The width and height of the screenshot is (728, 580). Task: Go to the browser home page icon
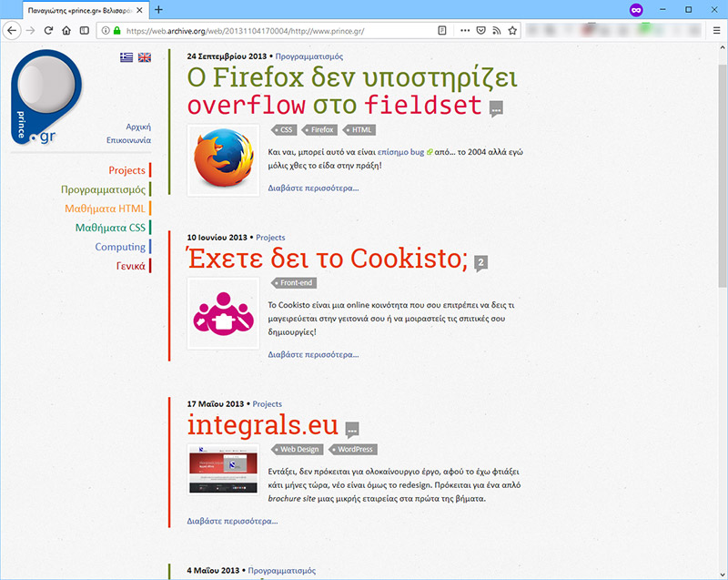pos(66,30)
